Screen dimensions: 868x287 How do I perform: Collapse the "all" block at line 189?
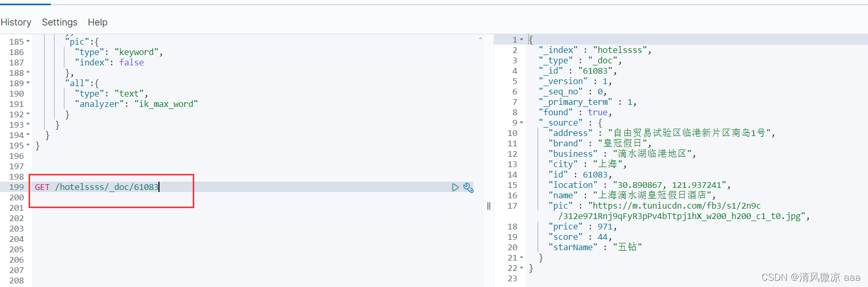click(28, 83)
